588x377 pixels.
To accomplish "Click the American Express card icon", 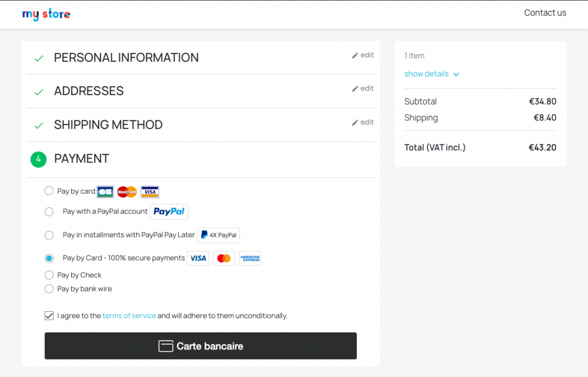I will click(250, 258).
